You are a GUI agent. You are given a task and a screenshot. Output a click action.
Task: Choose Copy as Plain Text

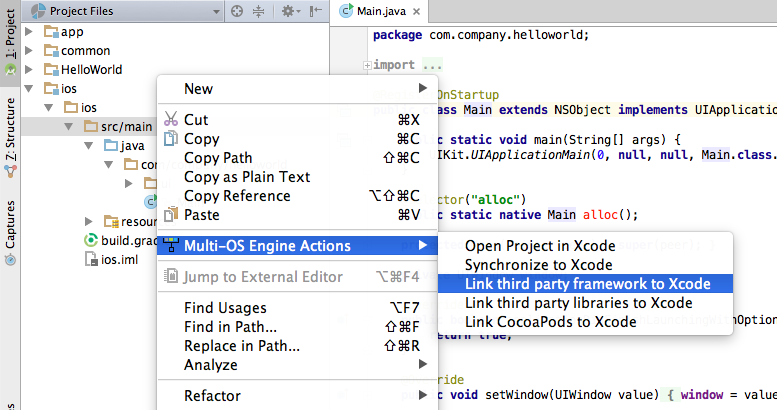(297, 176)
